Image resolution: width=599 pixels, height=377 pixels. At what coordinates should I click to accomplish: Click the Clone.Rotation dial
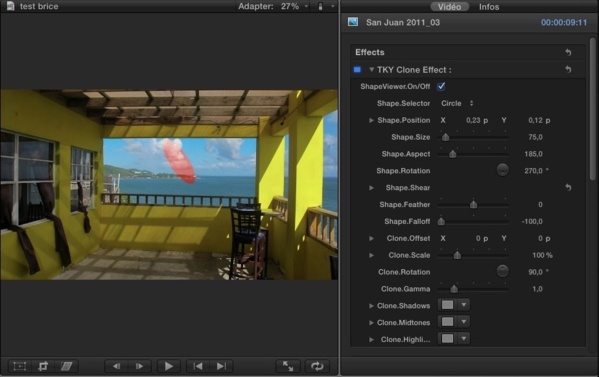click(502, 271)
